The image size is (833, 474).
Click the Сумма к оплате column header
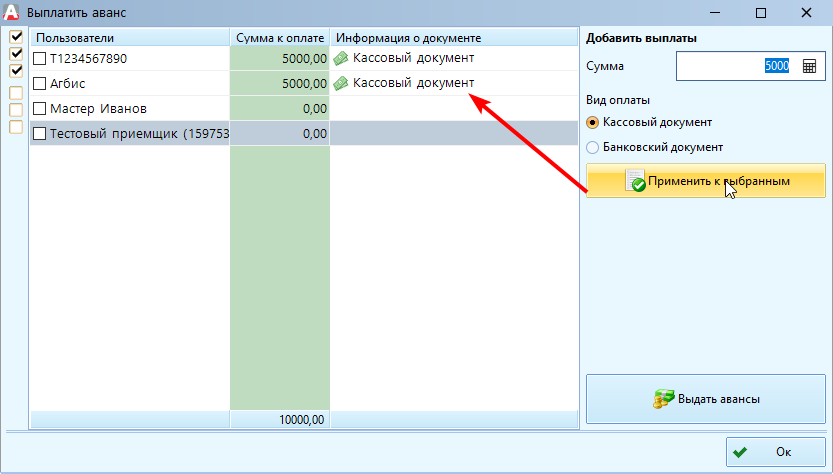pyautogui.click(x=279, y=38)
